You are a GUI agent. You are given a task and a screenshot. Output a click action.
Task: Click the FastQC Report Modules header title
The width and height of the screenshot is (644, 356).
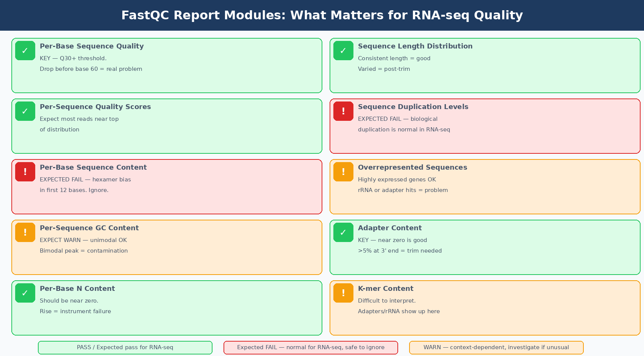point(322,15)
